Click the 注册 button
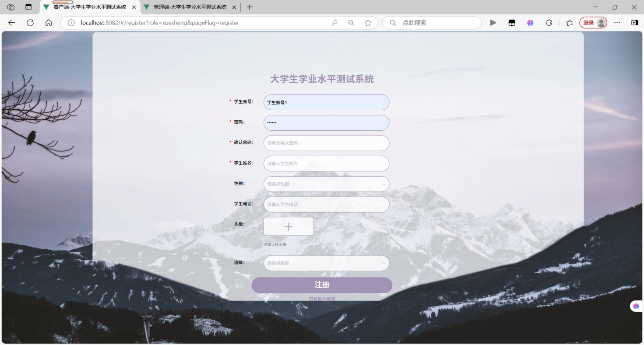The height and width of the screenshot is (345, 644). 322,285
